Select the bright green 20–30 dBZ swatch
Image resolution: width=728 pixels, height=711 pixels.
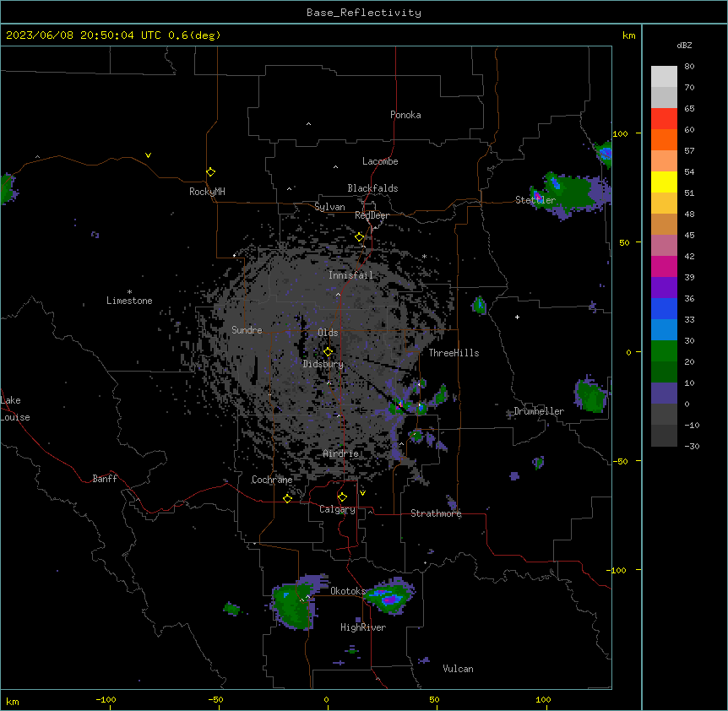pyautogui.click(x=664, y=351)
